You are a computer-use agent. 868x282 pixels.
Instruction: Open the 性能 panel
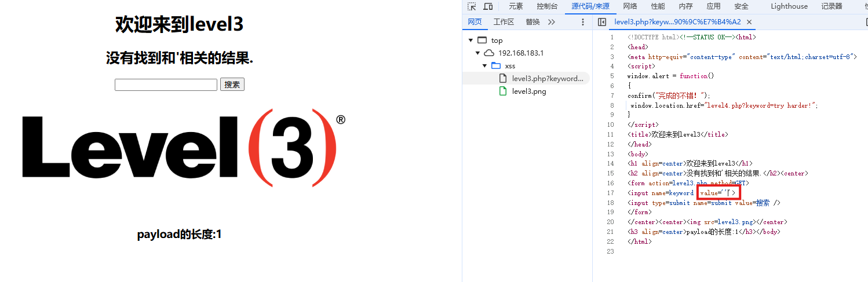coord(658,6)
